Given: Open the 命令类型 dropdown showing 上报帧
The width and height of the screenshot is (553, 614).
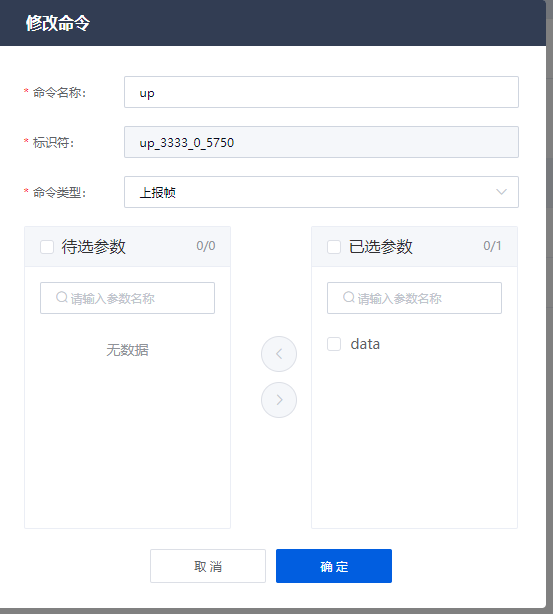Looking at the screenshot, I should pyautogui.click(x=322, y=192).
